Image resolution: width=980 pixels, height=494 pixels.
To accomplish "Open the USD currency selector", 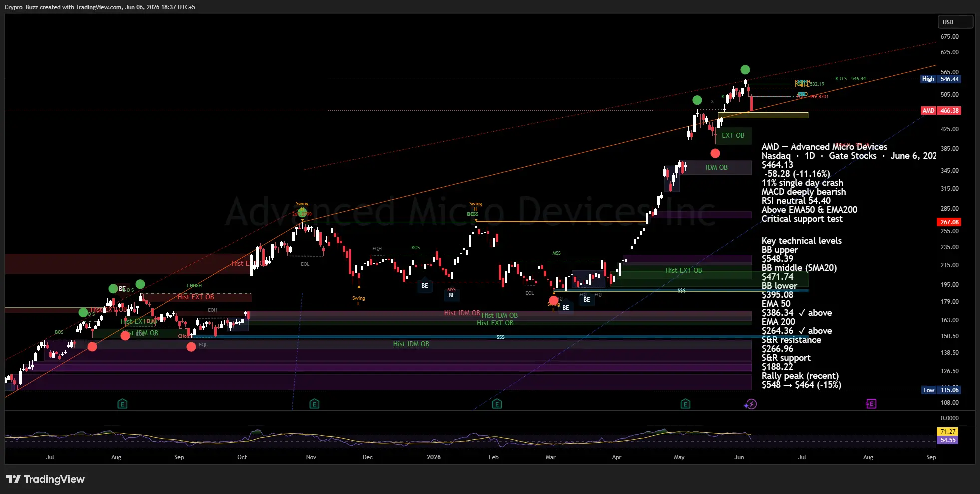I will (955, 22).
